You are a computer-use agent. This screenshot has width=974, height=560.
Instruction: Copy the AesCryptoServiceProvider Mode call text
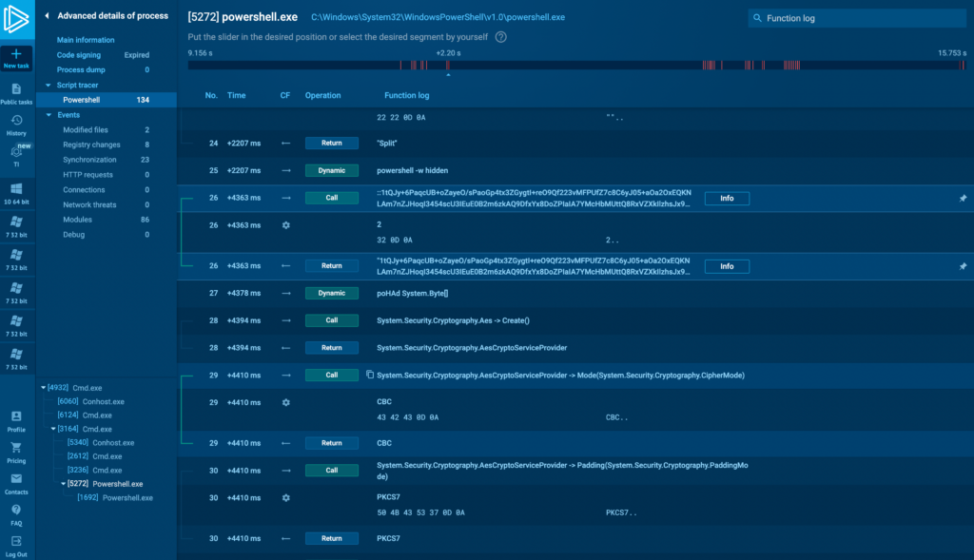[x=370, y=376]
